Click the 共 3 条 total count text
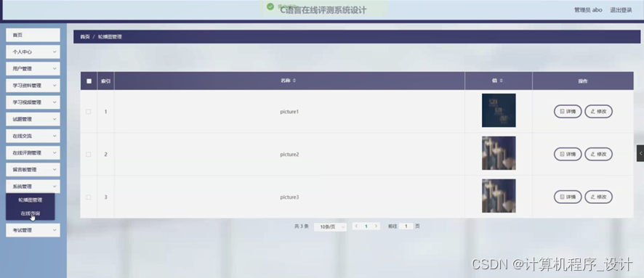Image resolution: width=644 pixels, height=278 pixels. coord(302,226)
